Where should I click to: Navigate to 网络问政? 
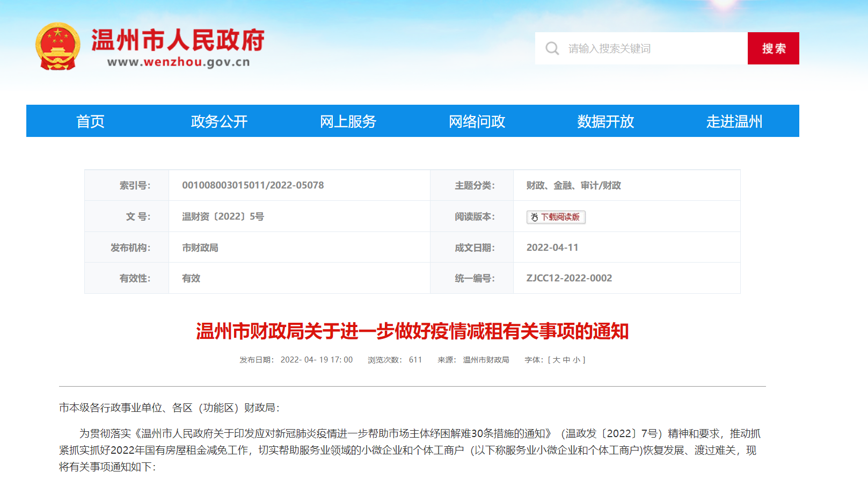[477, 121]
